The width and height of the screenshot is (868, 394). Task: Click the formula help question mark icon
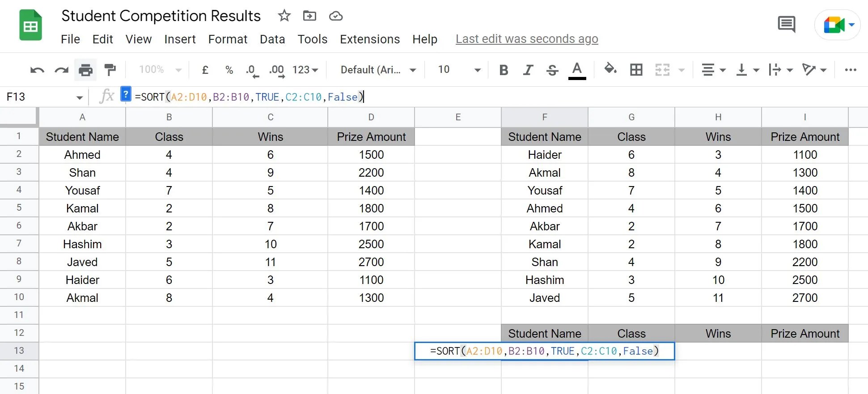click(x=126, y=94)
